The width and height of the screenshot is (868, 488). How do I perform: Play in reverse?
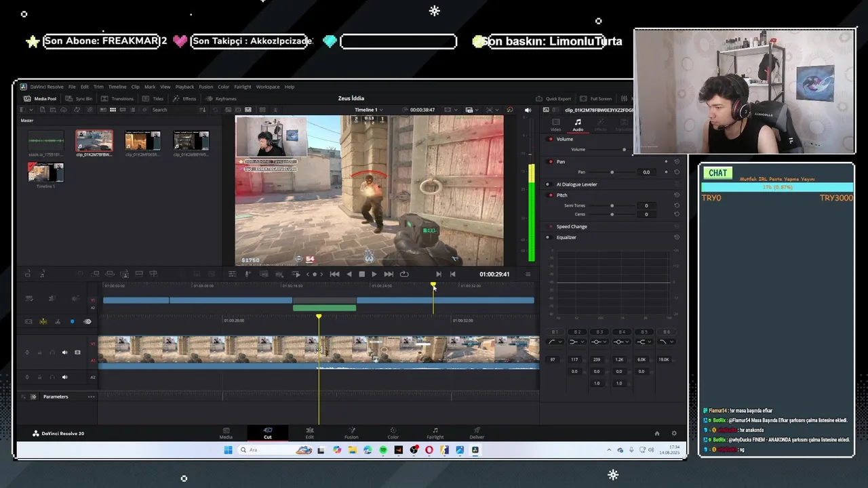(x=349, y=274)
